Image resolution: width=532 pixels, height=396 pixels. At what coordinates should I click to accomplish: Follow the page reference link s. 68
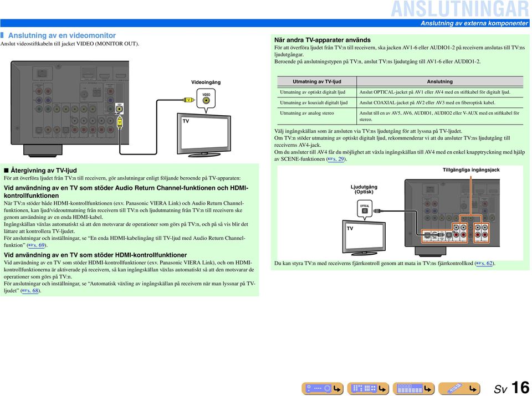click(31, 291)
